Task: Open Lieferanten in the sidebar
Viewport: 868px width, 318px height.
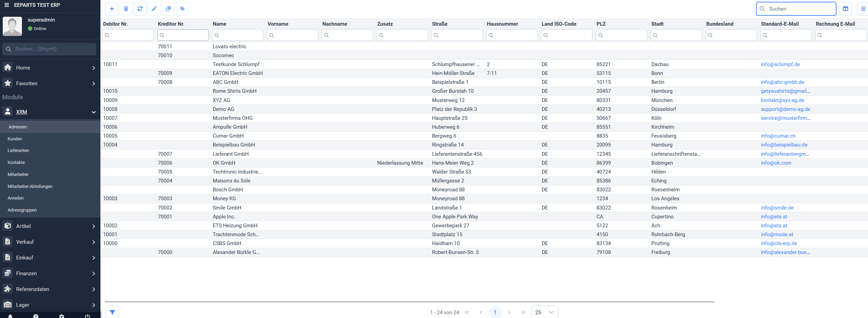Action: pyautogui.click(x=19, y=151)
